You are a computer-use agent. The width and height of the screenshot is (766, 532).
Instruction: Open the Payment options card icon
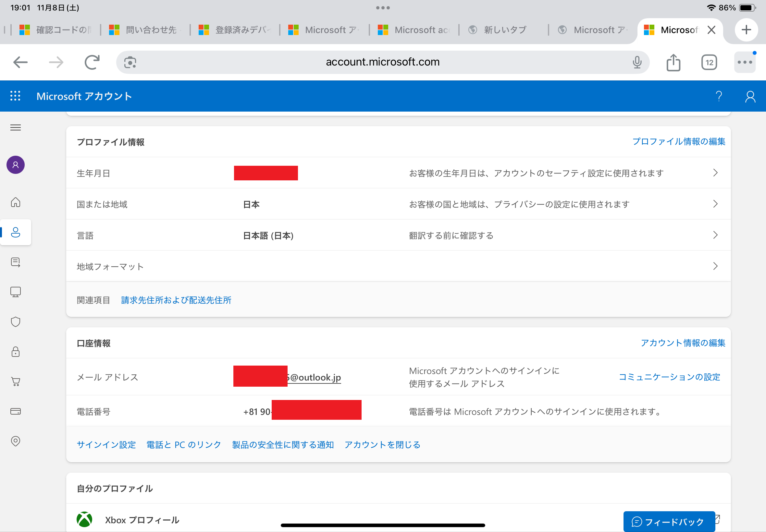click(15, 411)
